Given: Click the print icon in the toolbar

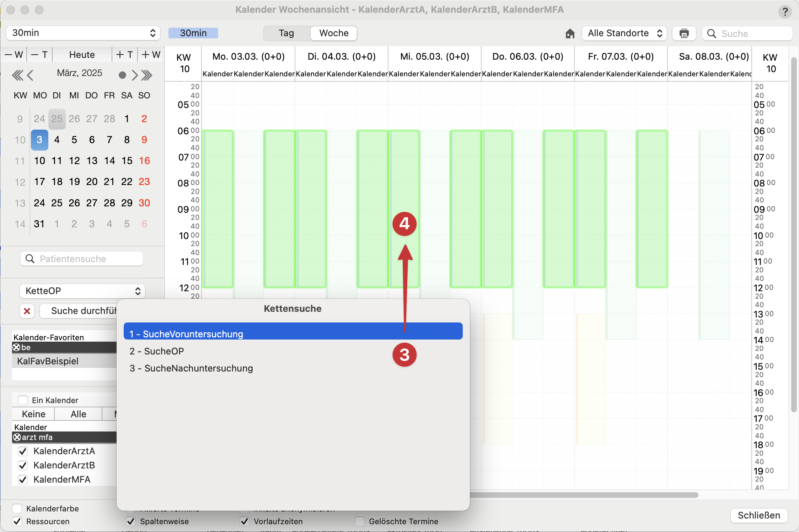Looking at the screenshot, I should click(683, 33).
